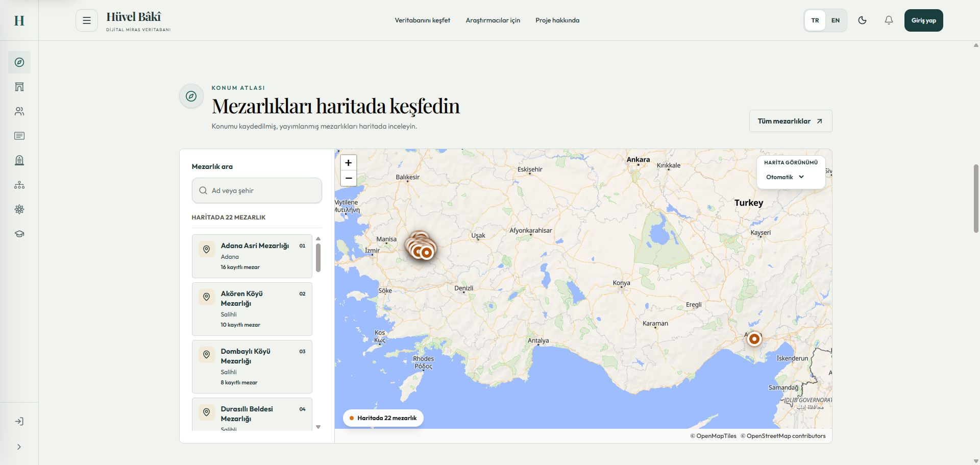Open the cemetery gate sidebar icon
The height and width of the screenshot is (465, 980).
(x=19, y=87)
